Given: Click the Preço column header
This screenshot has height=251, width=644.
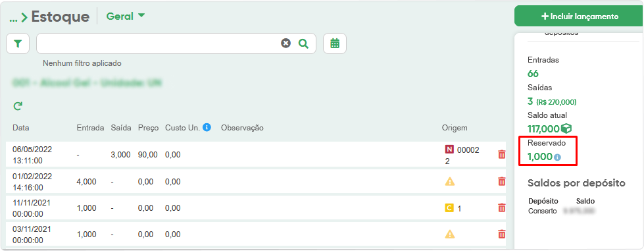Looking at the screenshot, I should coord(148,128).
